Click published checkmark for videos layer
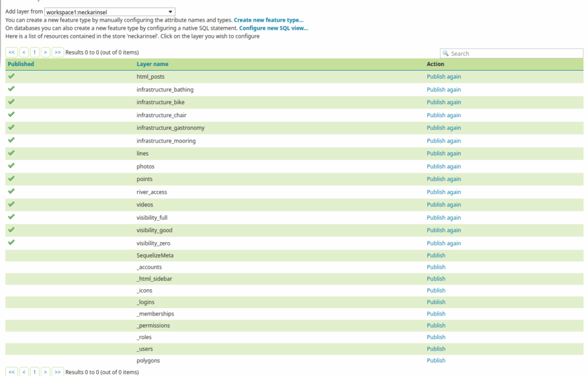Screen dimensions: 588x376 tap(11, 204)
